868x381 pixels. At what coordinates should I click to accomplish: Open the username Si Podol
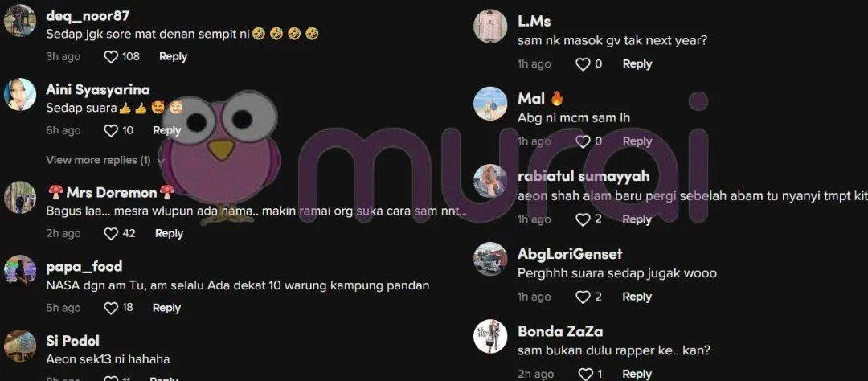point(73,341)
